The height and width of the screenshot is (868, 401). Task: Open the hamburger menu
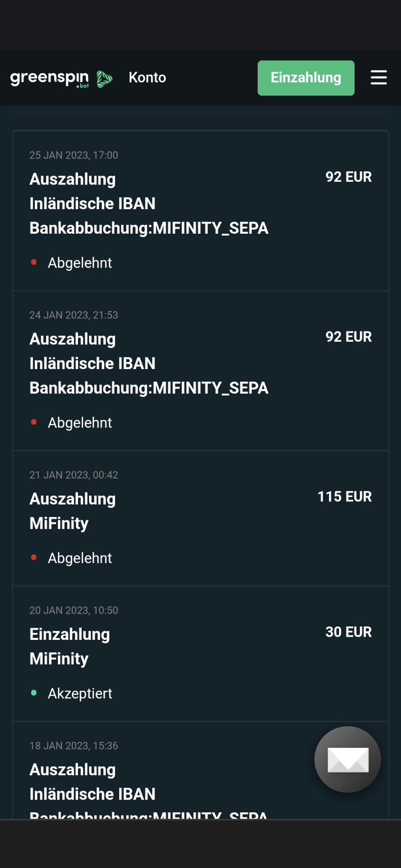click(x=379, y=77)
